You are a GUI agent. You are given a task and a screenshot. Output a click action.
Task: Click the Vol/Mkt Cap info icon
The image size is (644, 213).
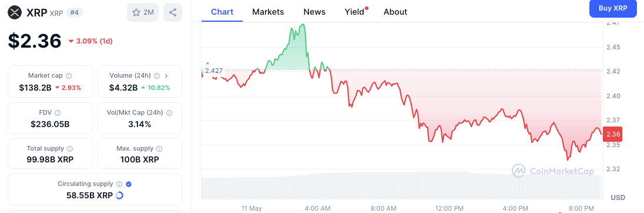169,112
